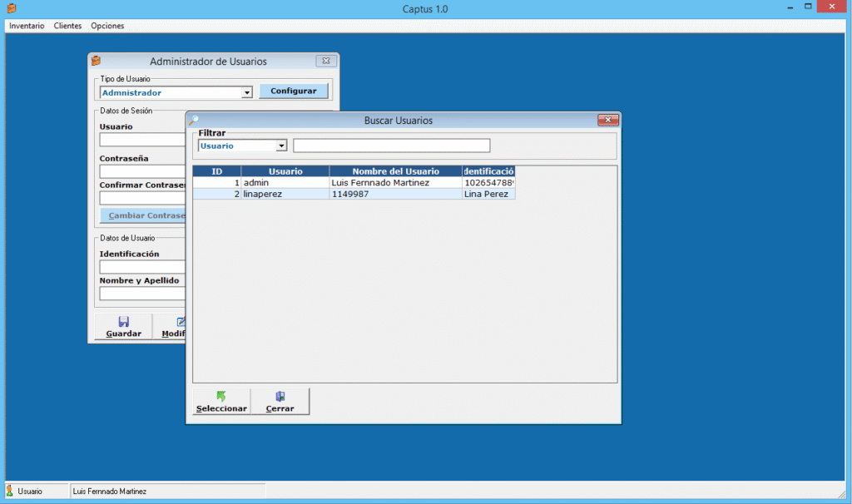852x504 pixels.
Task: Click the Administrador de Usuarios window icon
Action: pos(97,62)
